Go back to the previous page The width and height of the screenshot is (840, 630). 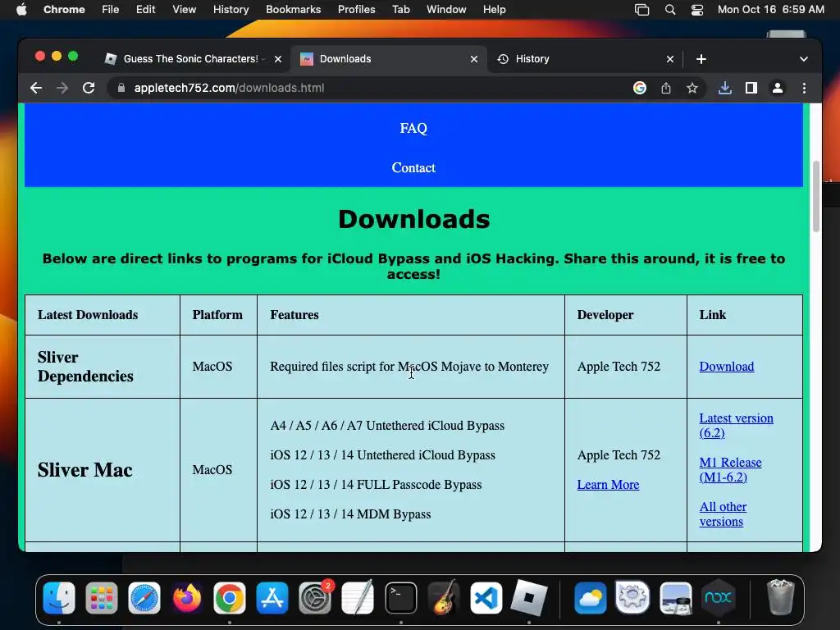click(x=36, y=88)
